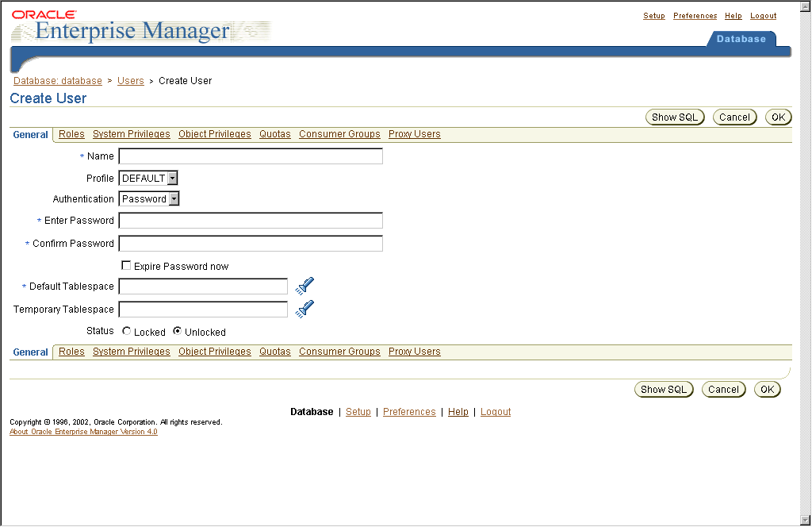Navigate to Users via the breadcrumb
Image resolution: width=812 pixels, height=527 pixels.
(130, 80)
